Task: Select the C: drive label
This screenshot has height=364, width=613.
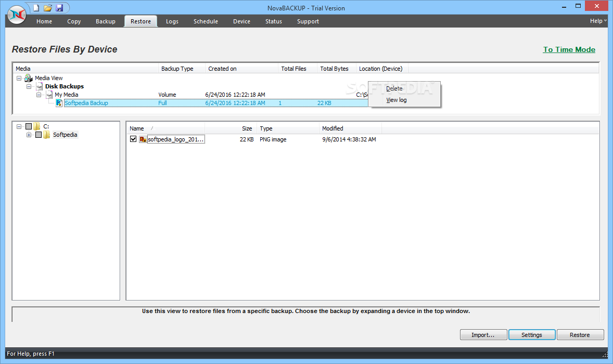Action: coord(46,126)
